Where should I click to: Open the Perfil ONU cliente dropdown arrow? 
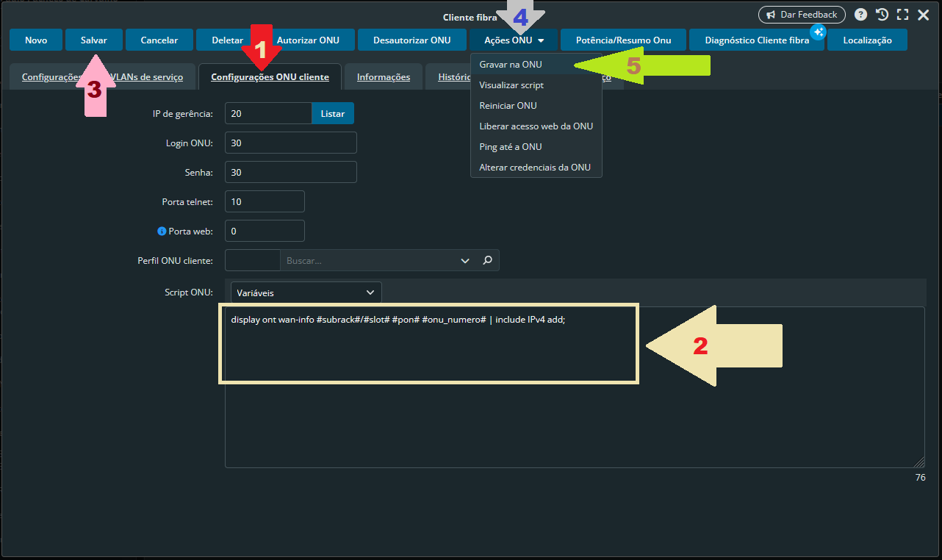[464, 260]
